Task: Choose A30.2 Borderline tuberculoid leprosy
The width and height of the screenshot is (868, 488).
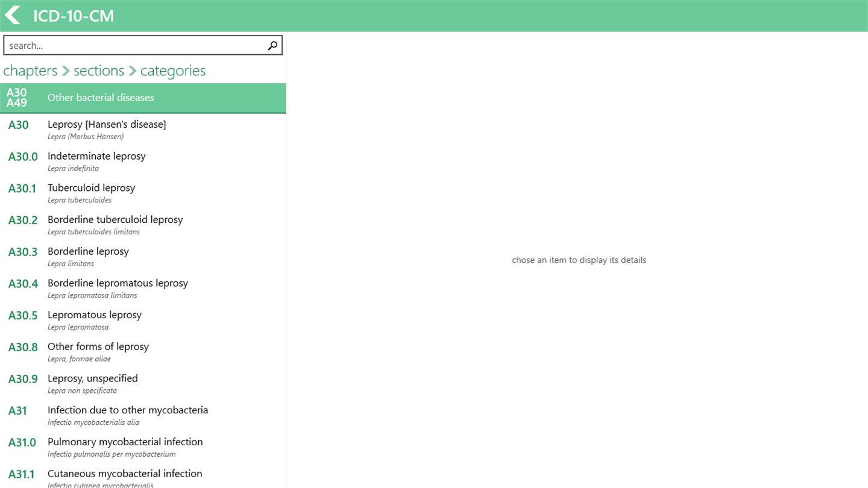Action: [x=143, y=225]
